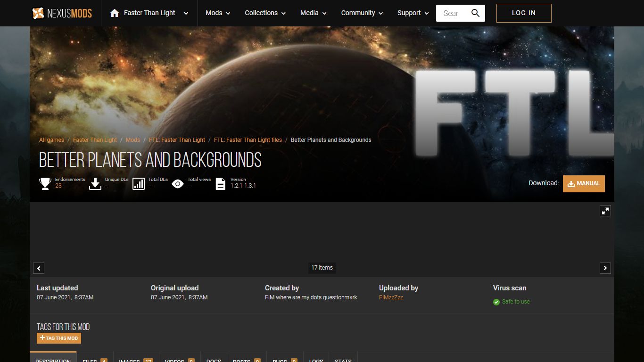Expand the Media menu
644x362 pixels.
tap(314, 13)
